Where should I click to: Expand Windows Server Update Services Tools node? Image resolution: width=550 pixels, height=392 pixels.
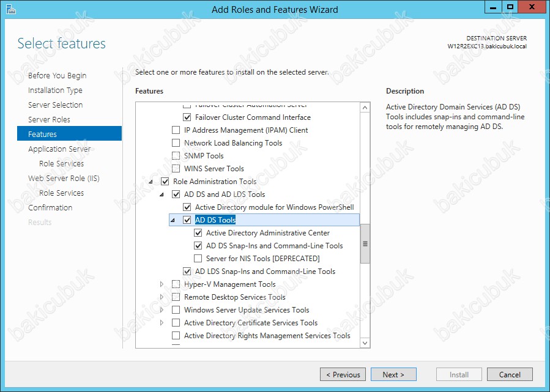click(162, 310)
